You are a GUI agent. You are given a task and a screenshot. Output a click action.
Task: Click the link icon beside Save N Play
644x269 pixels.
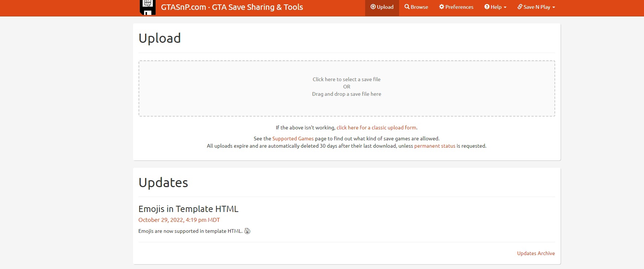[520, 7]
